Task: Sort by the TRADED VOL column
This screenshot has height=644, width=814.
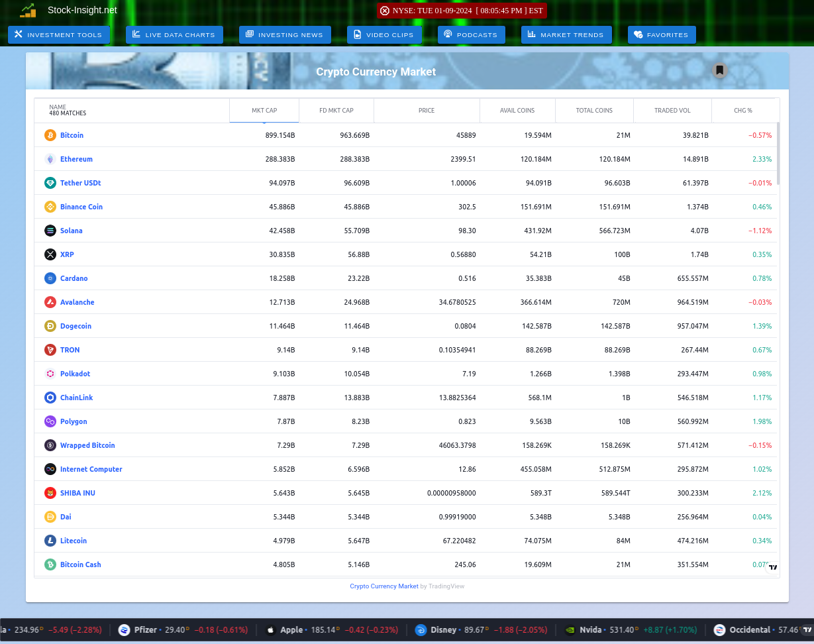Action: (x=672, y=111)
